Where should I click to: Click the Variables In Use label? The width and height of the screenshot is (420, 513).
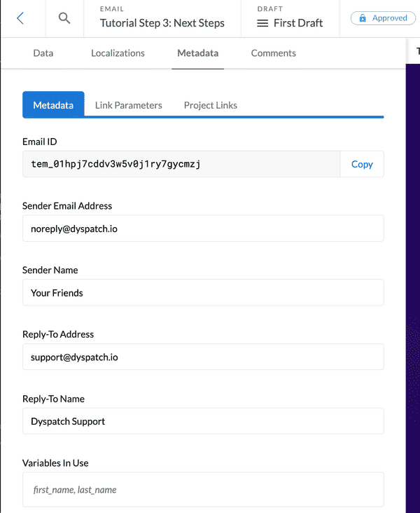point(55,463)
